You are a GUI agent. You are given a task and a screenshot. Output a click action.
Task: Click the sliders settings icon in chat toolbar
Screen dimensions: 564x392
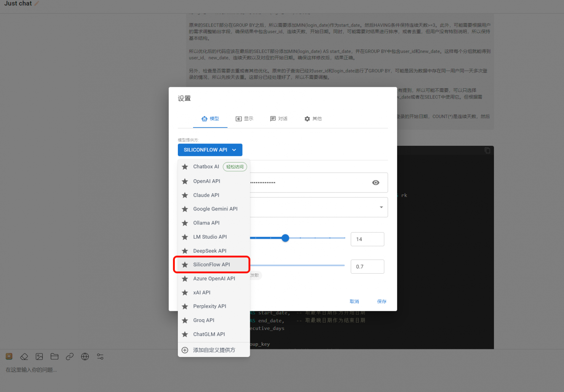[x=100, y=357]
